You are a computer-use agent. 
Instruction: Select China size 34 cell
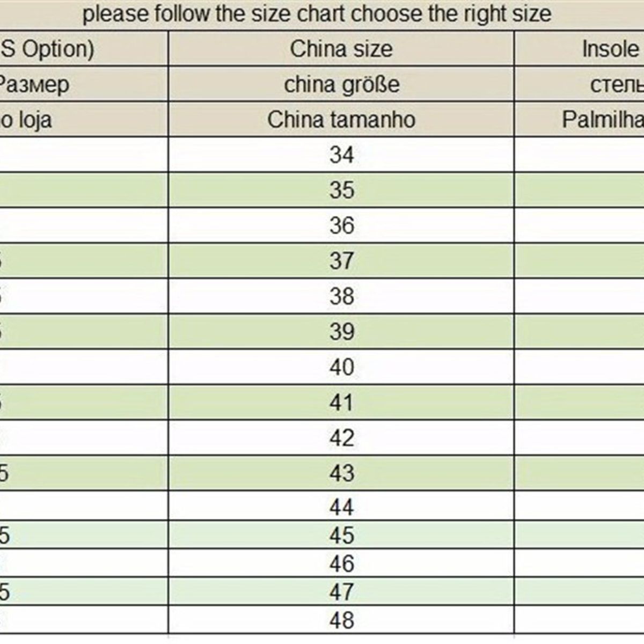[x=341, y=155]
